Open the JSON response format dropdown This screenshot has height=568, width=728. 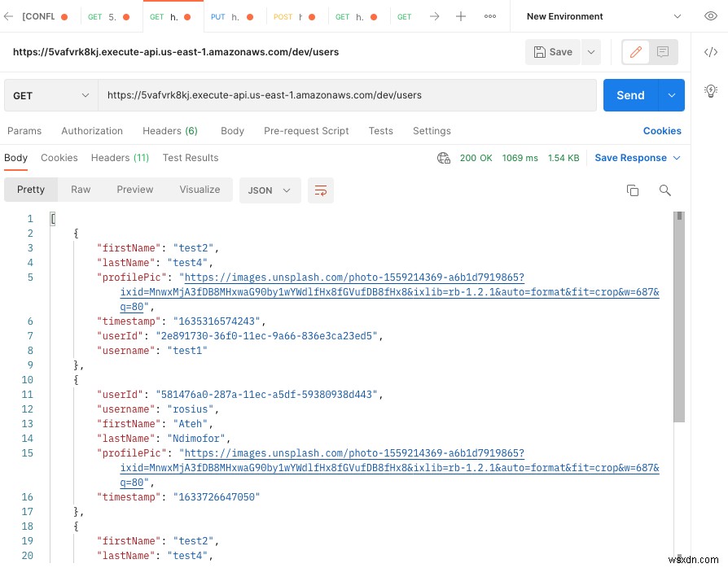[x=269, y=190]
